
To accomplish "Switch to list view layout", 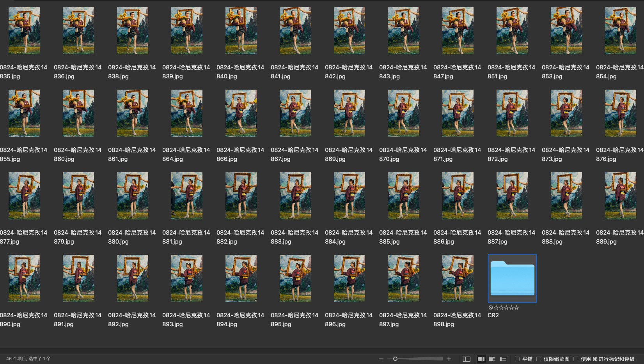I will click(503, 359).
